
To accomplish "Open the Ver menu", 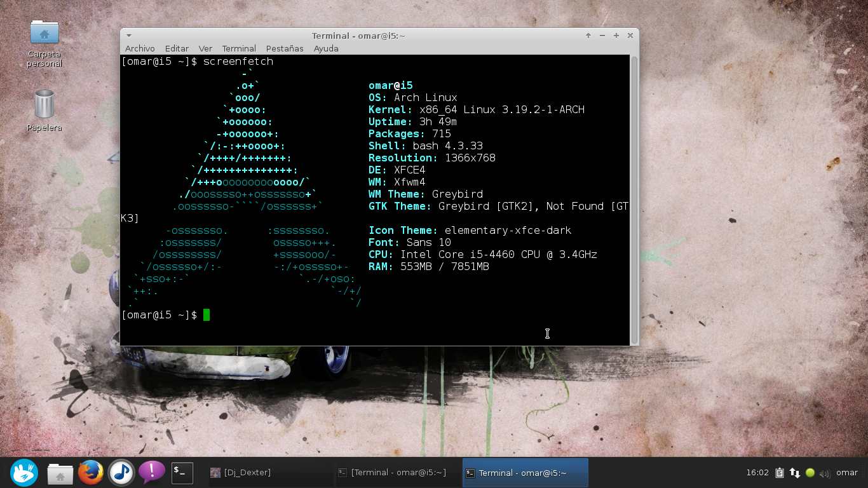I will pos(205,48).
